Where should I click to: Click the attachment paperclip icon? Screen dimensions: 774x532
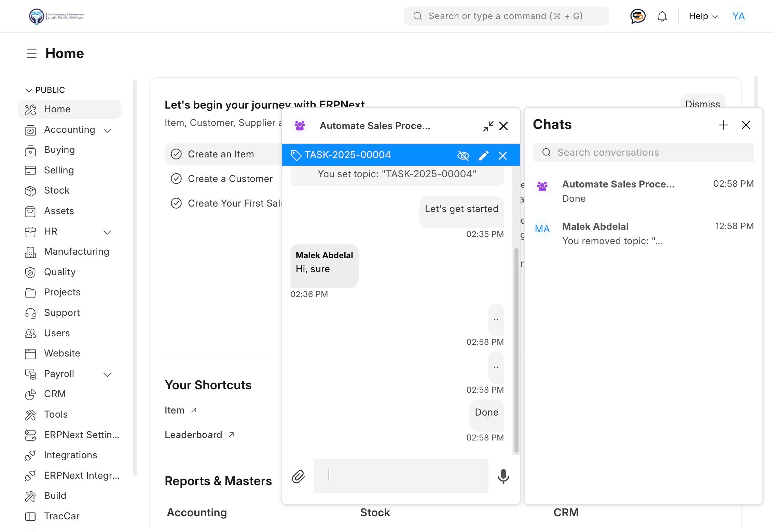[x=298, y=476]
